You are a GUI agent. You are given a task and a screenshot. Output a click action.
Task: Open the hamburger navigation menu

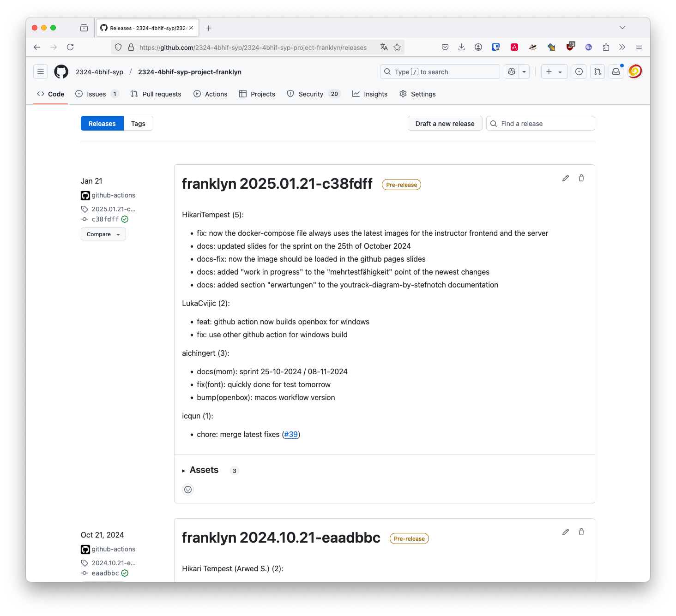pos(41,72)
